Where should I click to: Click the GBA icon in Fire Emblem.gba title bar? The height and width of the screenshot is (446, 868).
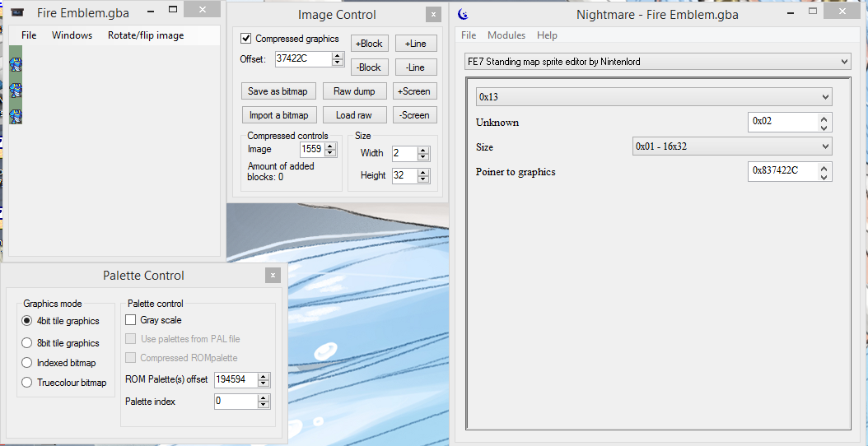click(x=18, y=11)
